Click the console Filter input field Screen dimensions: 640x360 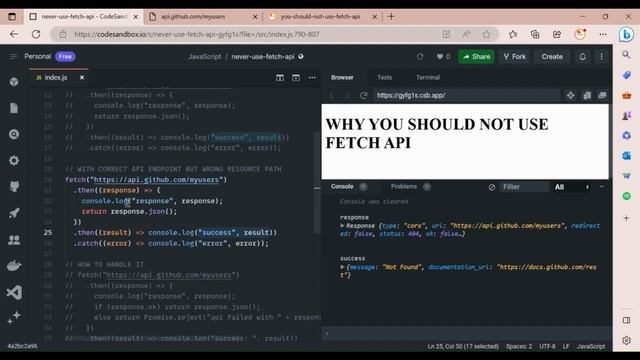(524, 187)
